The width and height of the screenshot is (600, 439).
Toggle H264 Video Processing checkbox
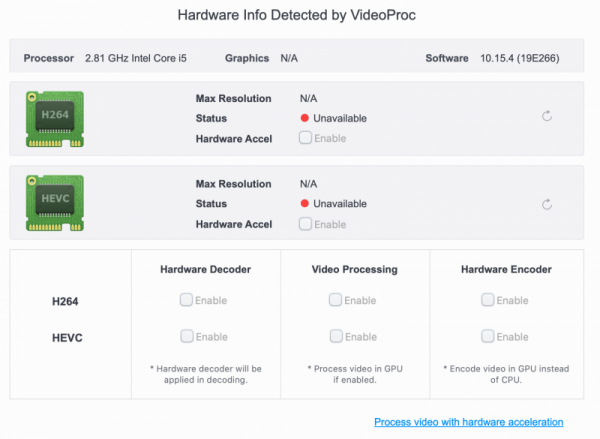[335, 299]
